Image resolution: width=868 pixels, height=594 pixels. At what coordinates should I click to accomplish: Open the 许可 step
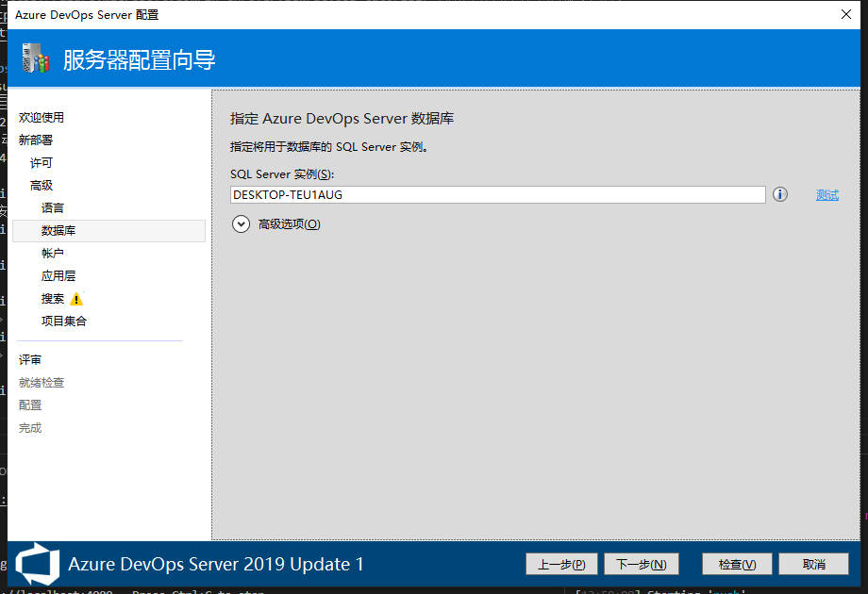click(x=42, y=163)
